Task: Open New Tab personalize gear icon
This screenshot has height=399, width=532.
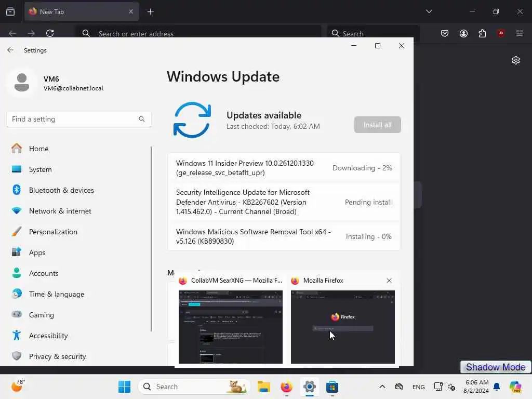Action: tap(516, 60)
